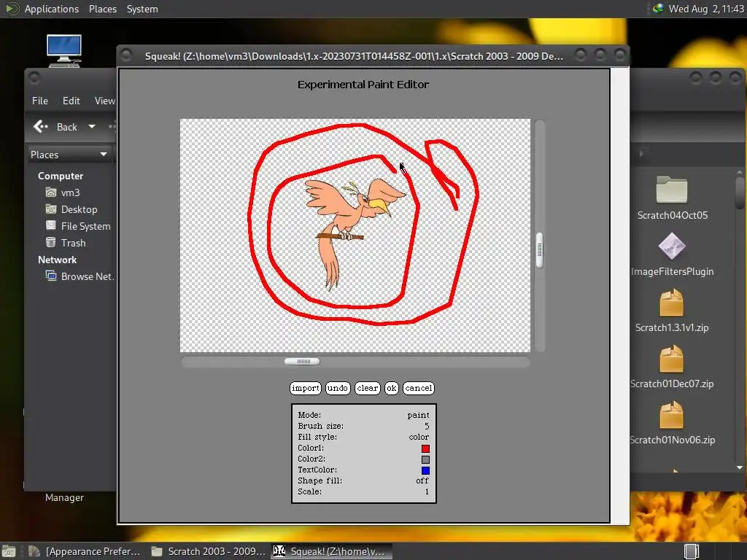Pick the gray Color2 swatch

(x=425, y=459)
